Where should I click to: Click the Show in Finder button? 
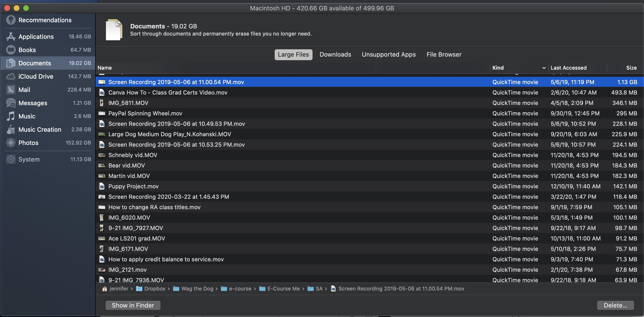click(x=133, y=305)
